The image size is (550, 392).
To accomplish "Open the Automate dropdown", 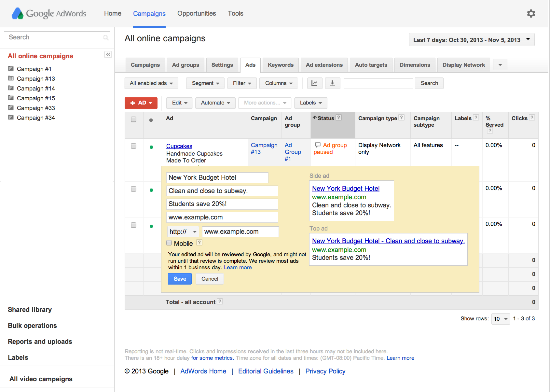I will pyautogui.click(x=215, y=103).
